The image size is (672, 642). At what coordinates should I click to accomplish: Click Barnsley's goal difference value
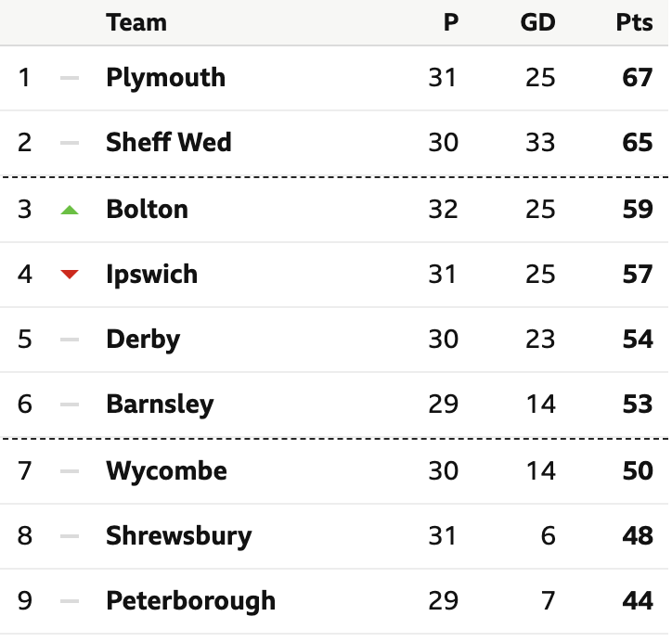tap(541, 404)
